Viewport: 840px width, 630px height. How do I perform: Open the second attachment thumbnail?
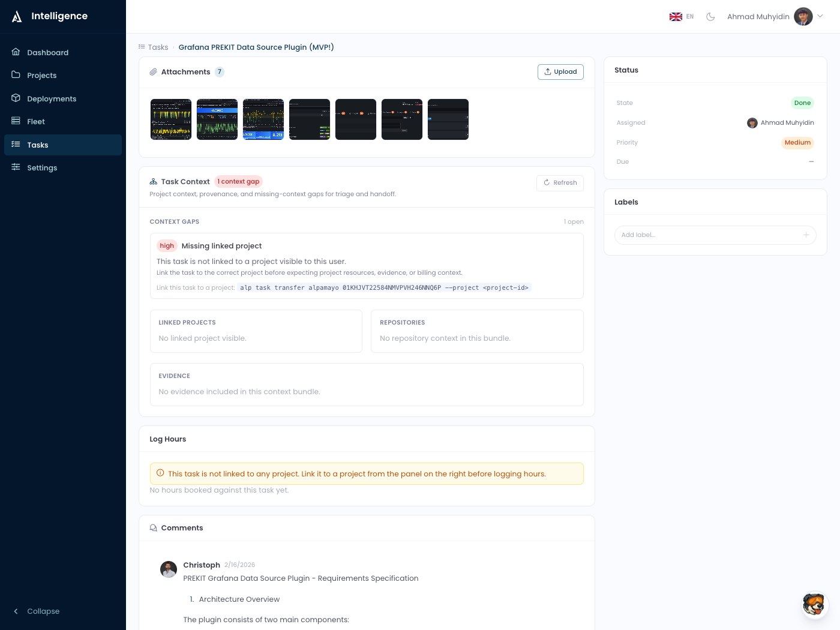click(217, 119)
